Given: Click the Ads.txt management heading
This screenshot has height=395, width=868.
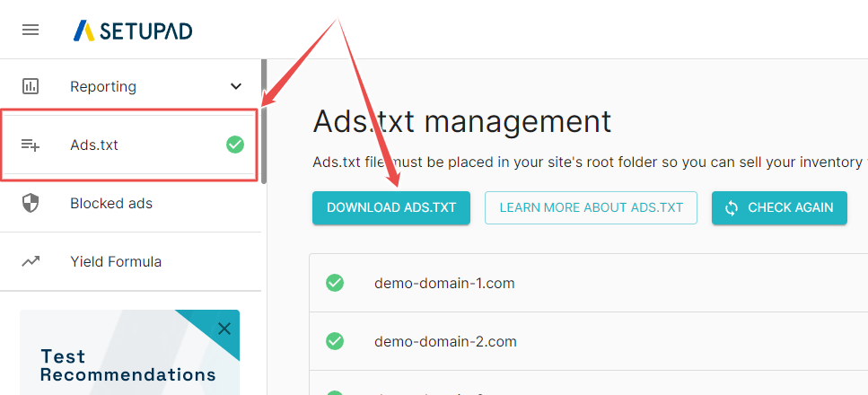Looking at the screenshot, I should point(462,121).
